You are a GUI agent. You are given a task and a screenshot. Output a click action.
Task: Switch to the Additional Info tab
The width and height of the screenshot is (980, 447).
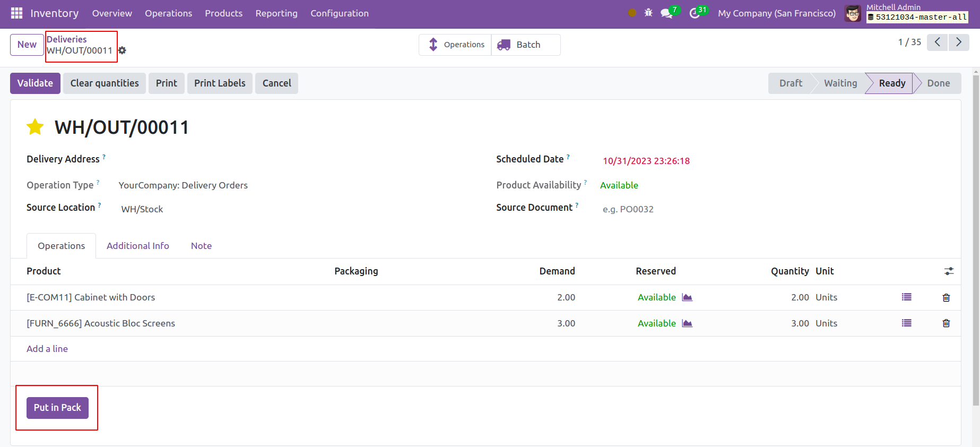coord(137,246)
